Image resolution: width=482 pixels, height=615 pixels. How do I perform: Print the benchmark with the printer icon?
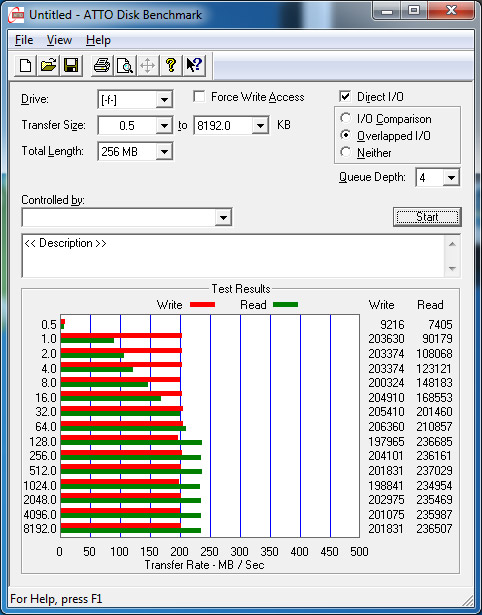tap(102, 66)
